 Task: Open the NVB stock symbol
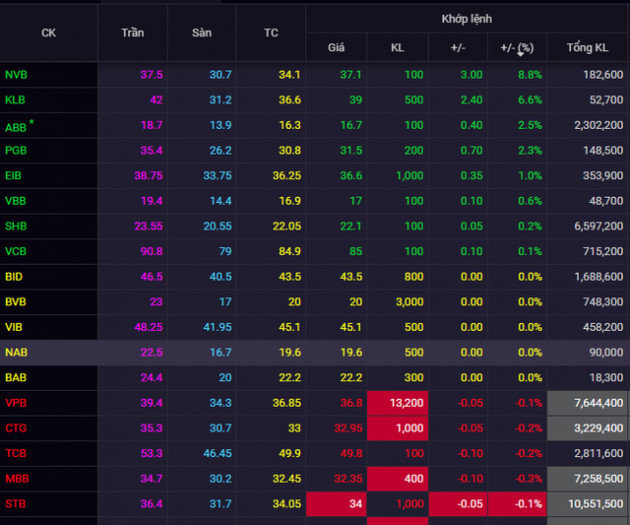click(x=16, y=75)
